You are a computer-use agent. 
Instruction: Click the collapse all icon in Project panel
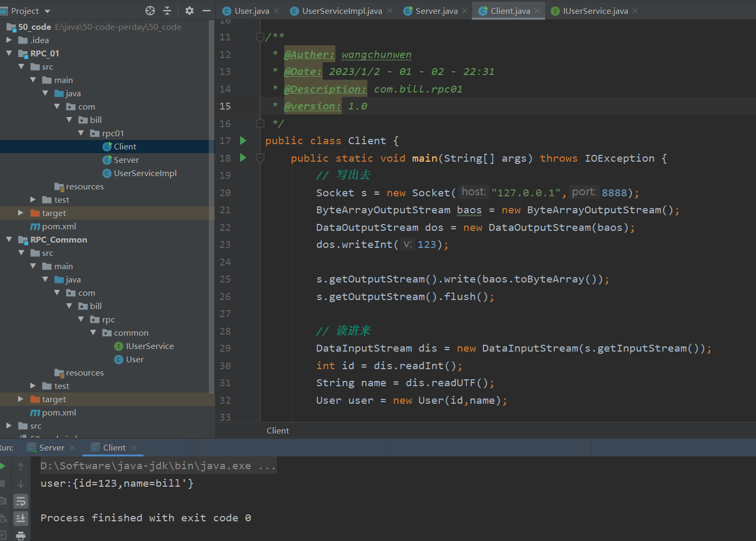click(167, 11)
